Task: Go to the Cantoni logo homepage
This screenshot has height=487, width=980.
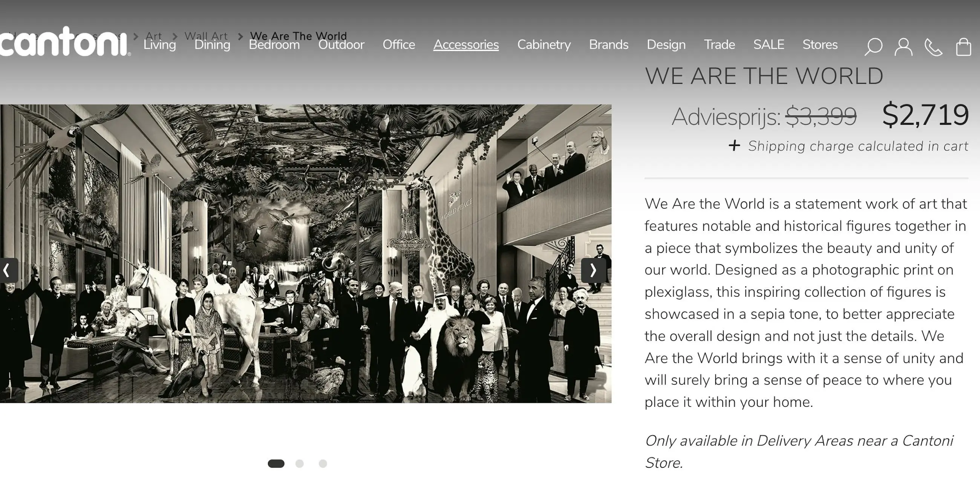Action: pyautogui.click(x=66, y=41)
